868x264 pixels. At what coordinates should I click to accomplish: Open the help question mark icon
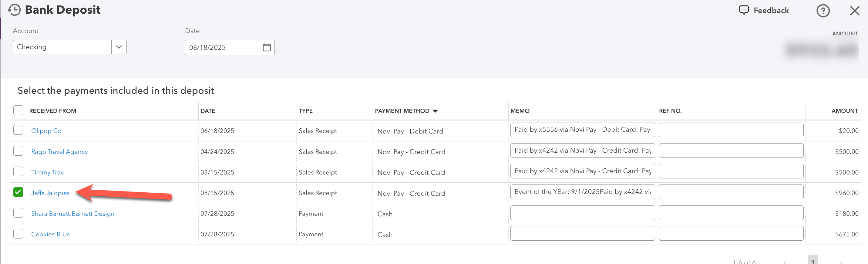point(823,11)
